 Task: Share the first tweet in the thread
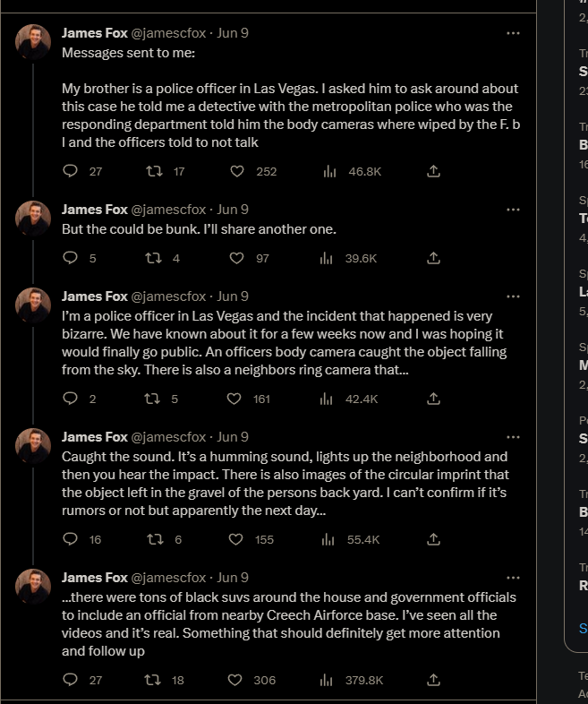pyautogui.click(x=433, y=171)
